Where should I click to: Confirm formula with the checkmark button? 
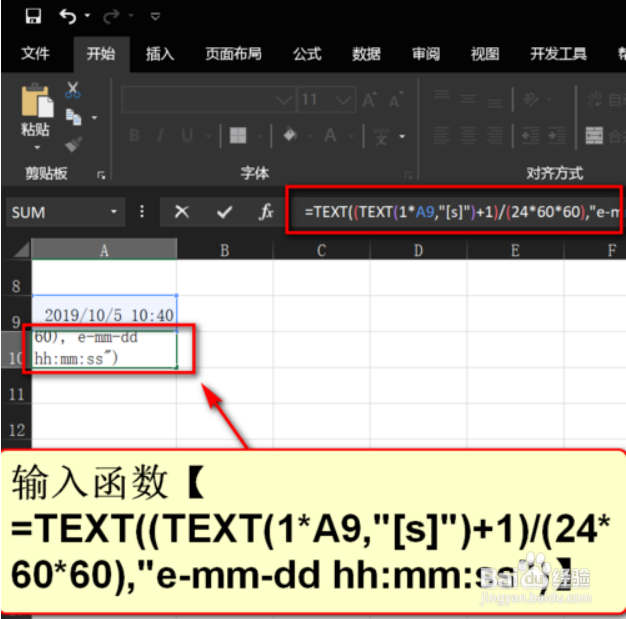[x=224, y=212]
